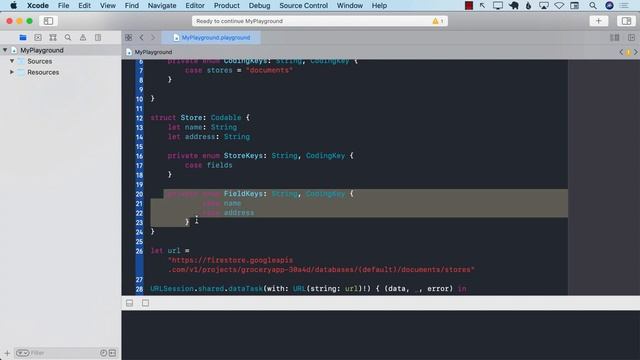This screenshot has height=360, width=640.
Task: Click the 'struct Store' declaration text
Action: pyautogui.click(x=176, y=118)
